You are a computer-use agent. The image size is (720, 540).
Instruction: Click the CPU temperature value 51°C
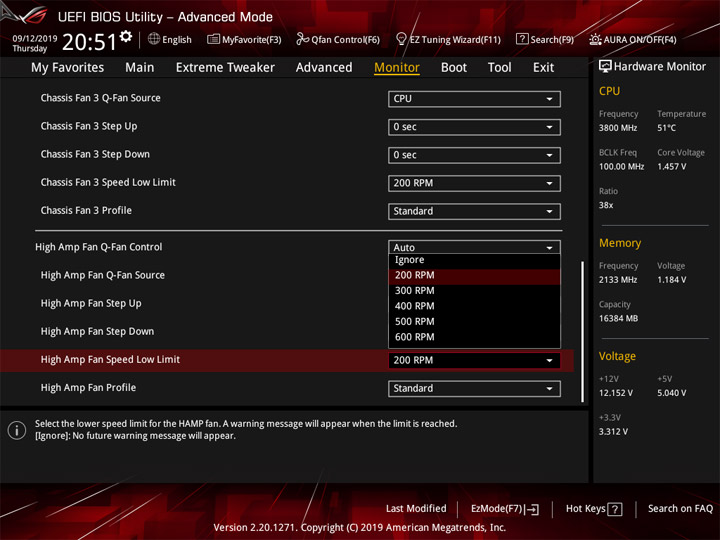[x=666, y=128]
